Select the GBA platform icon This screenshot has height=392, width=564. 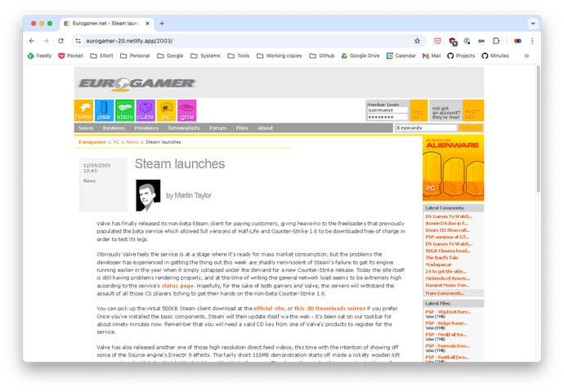(187, 110)
